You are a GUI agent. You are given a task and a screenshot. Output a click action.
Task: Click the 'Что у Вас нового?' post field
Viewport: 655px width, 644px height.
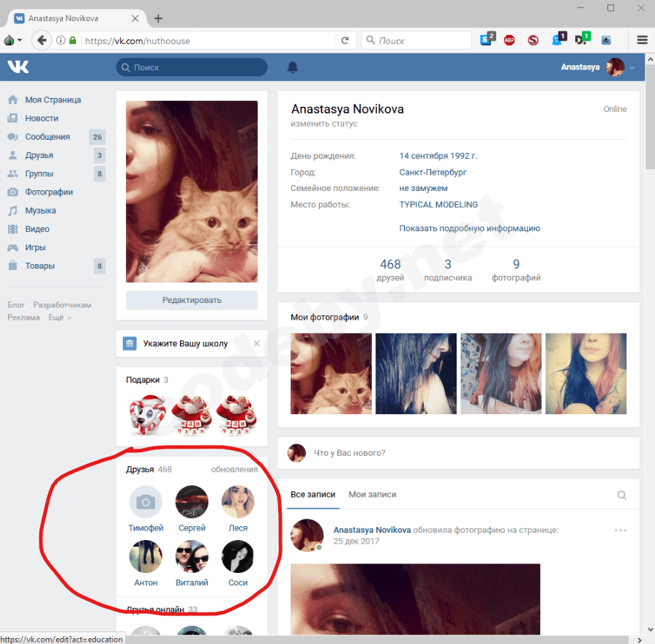pyautogui.click(x=459, y=453)
